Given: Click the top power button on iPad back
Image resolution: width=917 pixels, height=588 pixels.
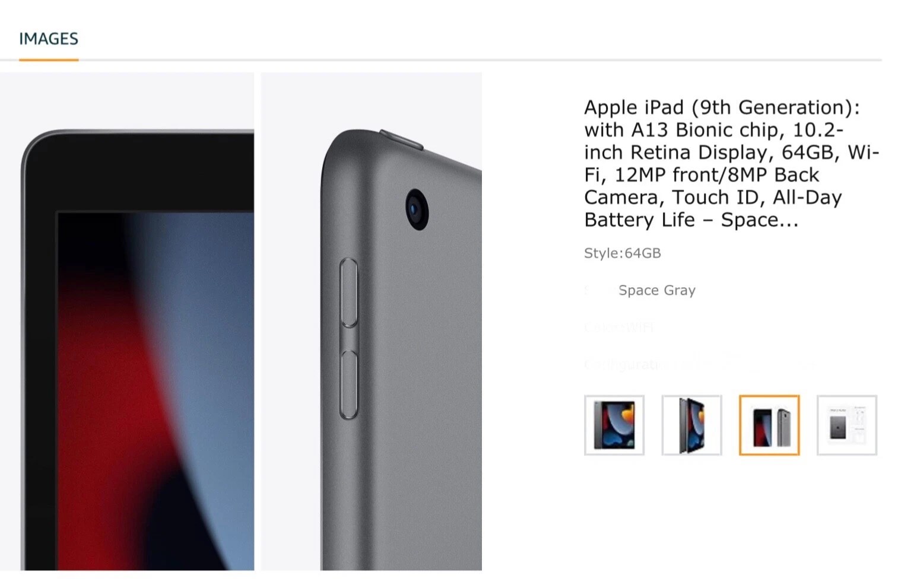Looking at the screenshot, I should coord(401,139).
